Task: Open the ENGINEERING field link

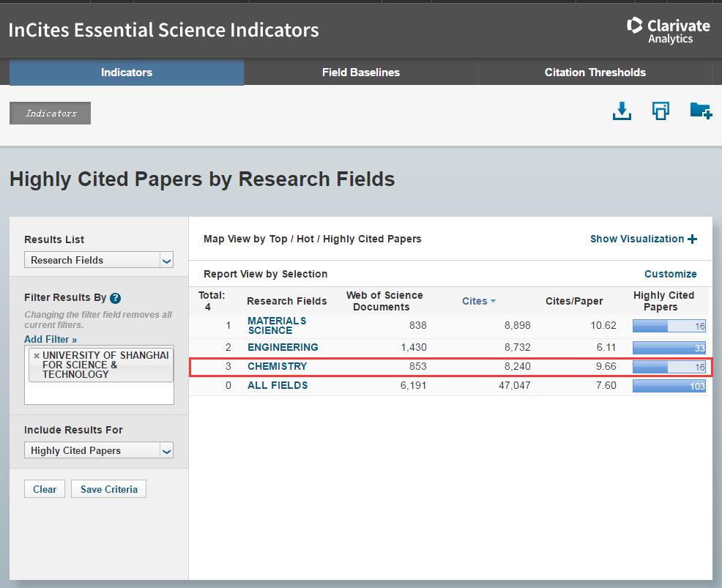Action: pos(283,347)
